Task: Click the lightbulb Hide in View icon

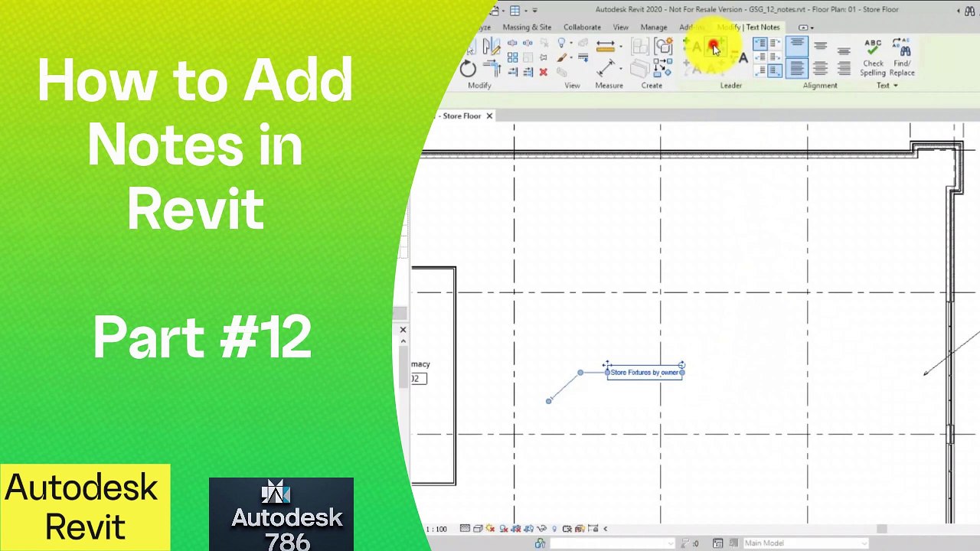Action: click(561, 43)
